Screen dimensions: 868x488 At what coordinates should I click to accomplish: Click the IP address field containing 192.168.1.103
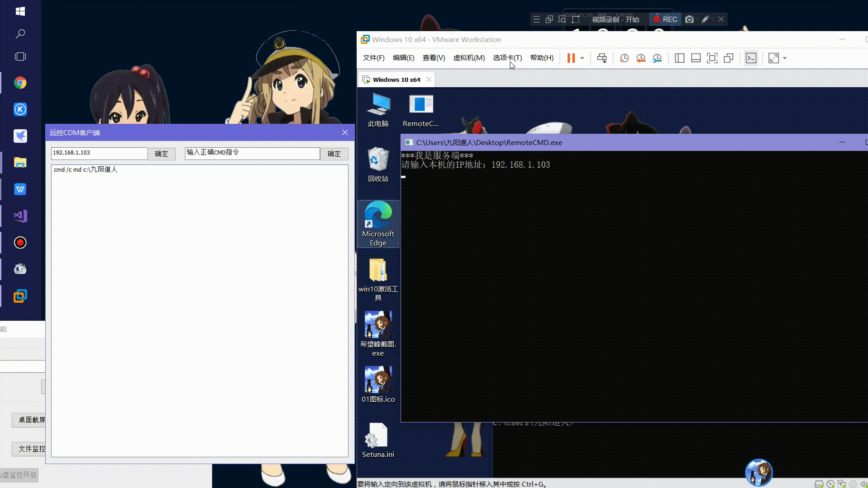point(99,153)
